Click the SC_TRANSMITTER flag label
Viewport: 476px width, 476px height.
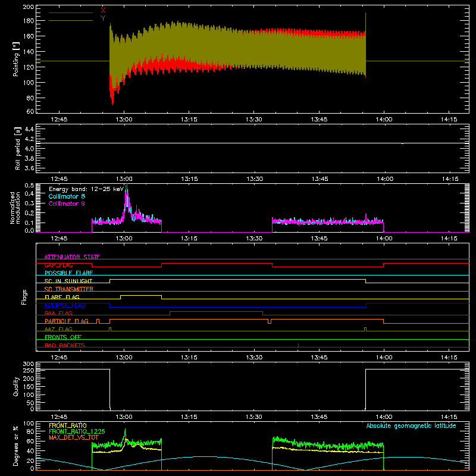coord(69,289)
